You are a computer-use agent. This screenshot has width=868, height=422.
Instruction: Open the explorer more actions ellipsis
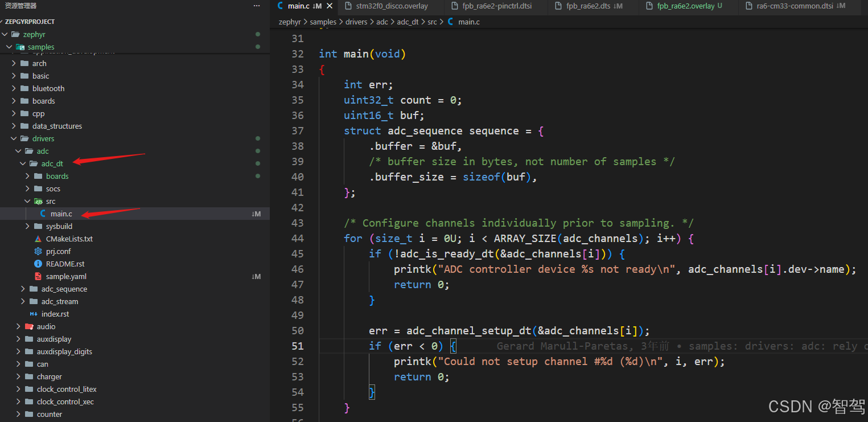257,6
